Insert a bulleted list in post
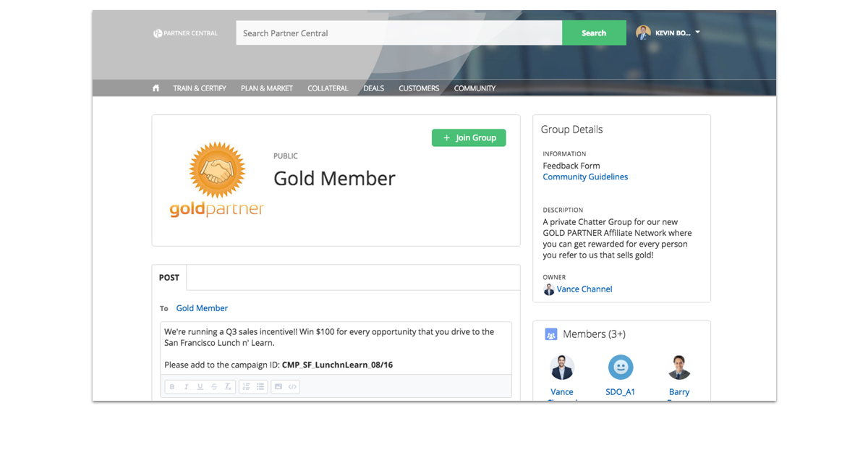 tap(260, 387)
